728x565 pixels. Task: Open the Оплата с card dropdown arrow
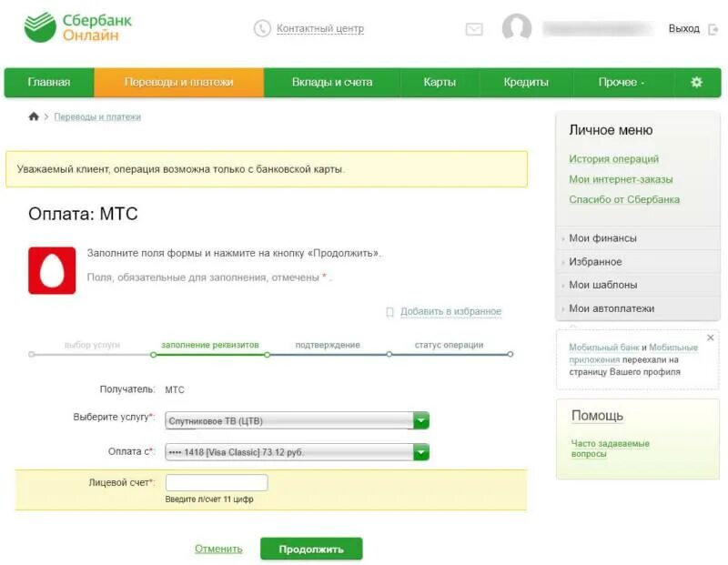421,451
